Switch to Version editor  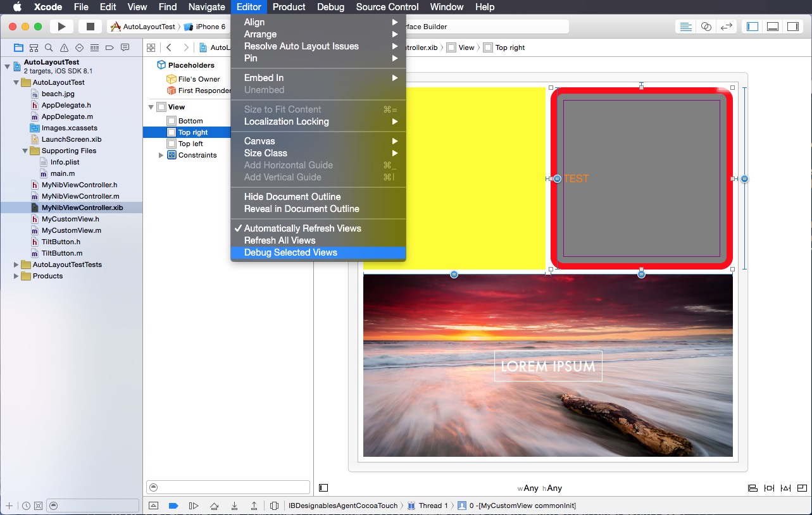(727, 27)
